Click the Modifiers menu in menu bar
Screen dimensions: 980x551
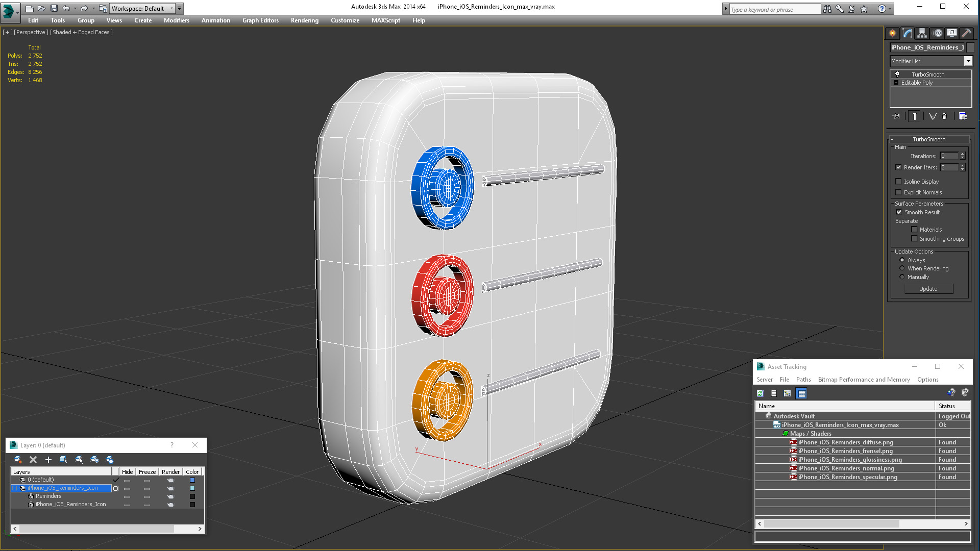tap(176, 20)
